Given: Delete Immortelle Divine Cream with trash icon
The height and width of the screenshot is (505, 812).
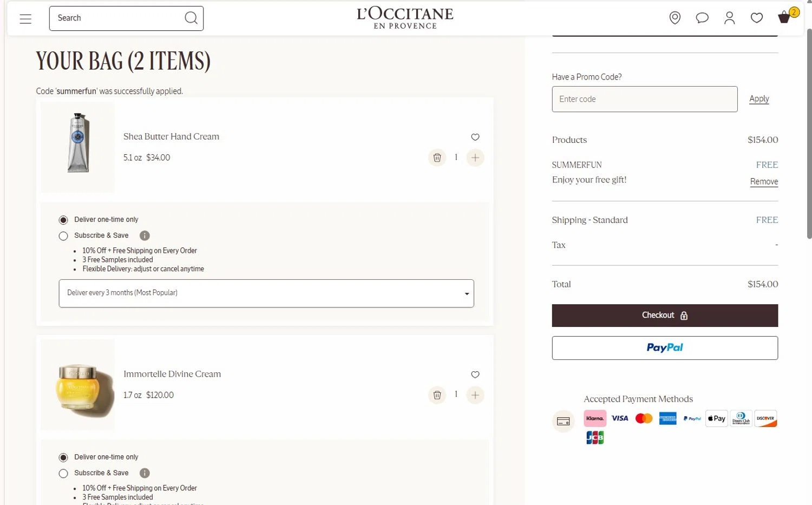Looking at the screenshot, I should [437, 395].
